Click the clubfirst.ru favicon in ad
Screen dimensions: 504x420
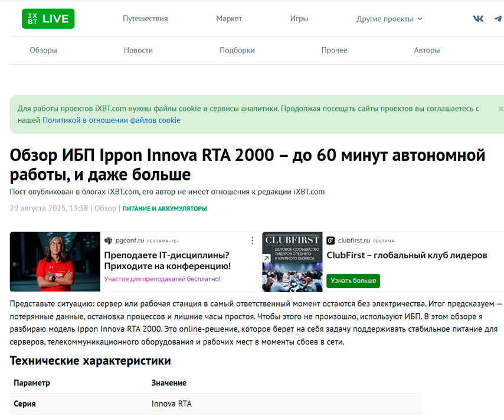click(330, 241)
